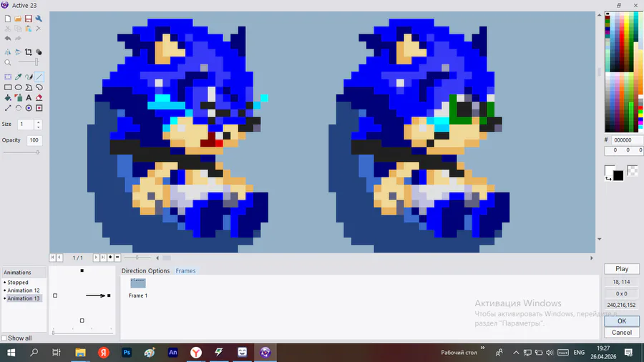
Task: Select the Spray can tool
Action: tap(18, 98)
